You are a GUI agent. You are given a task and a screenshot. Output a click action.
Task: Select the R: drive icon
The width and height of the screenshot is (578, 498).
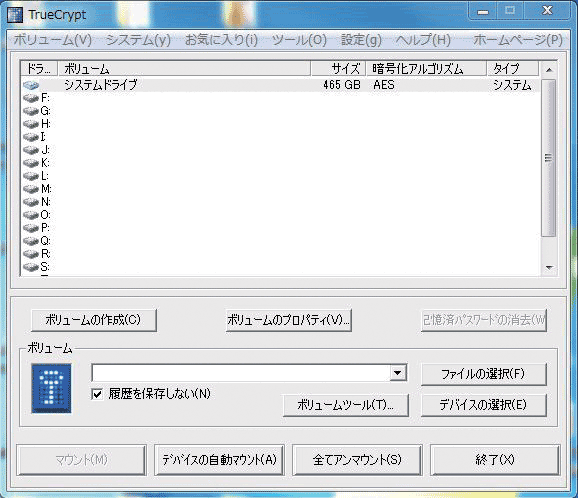point(31,254)
